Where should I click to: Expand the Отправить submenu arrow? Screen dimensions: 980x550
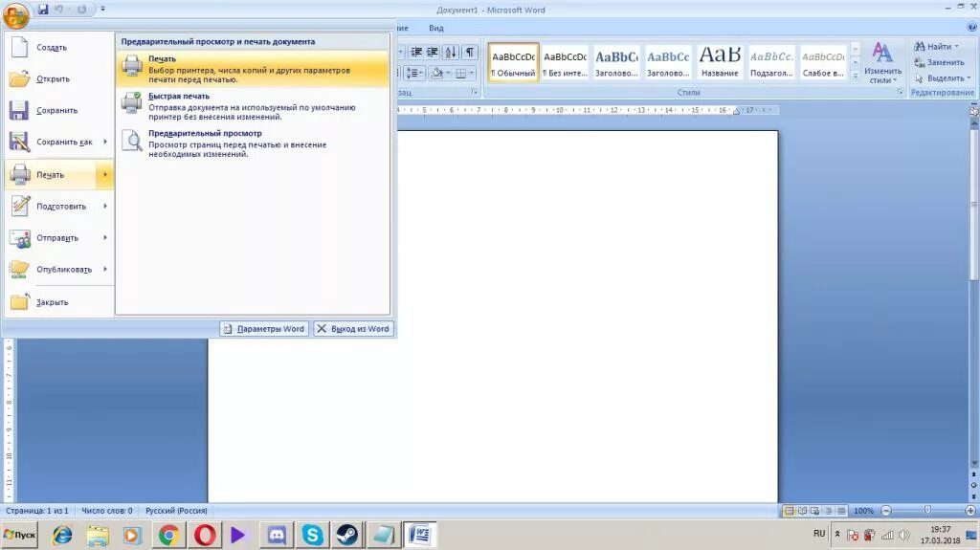pos(105,238)
